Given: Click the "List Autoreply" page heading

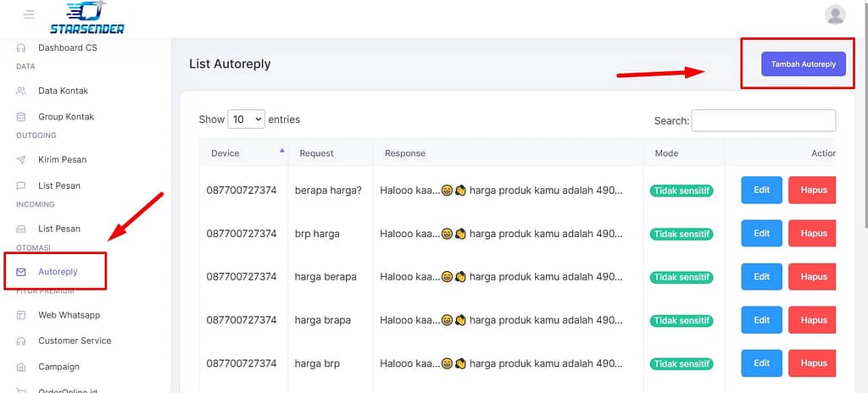Looking at the screenshot, I should click(230, 64).
